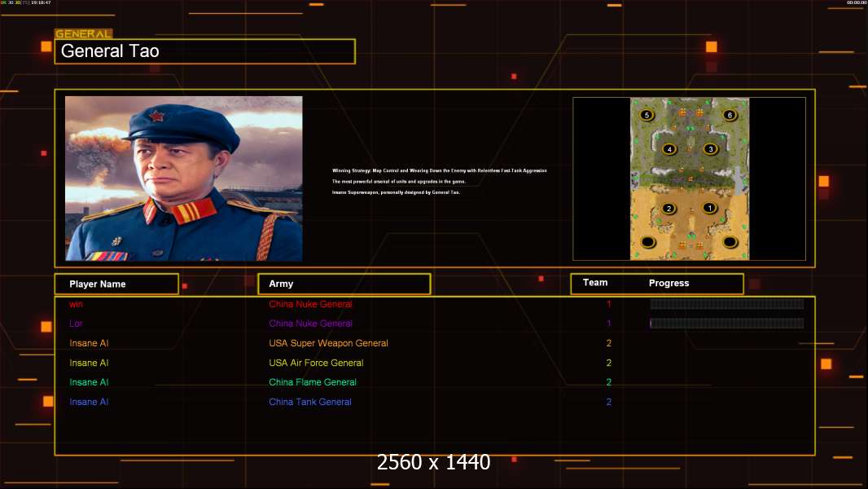Screen dimensions: 868x489
Task: Click USA Super Weapon General army
Action: pos(328,343)
